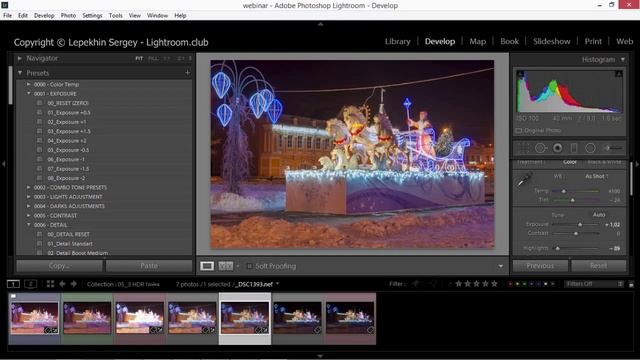Apply 00_RESET (ZERO) exposure preset
Viewport: 640px width, 360px height.
click(68, 103)
